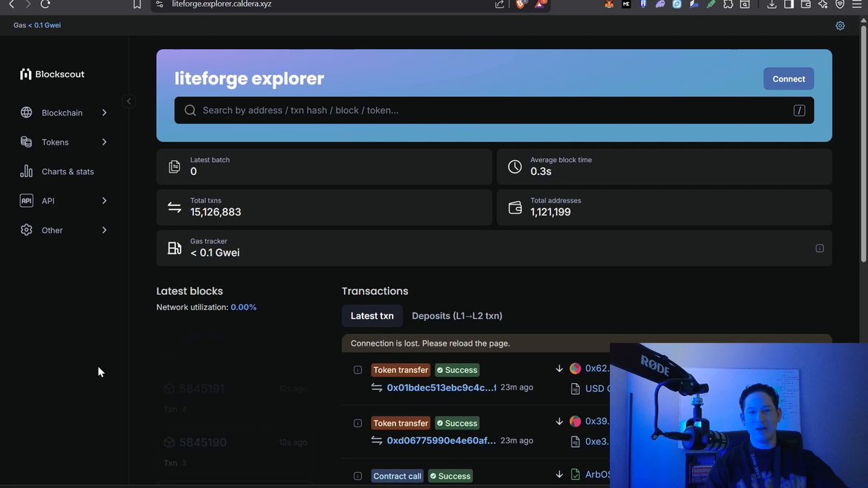868x488 pixels.
Task: Open the Blockchain menu in sidebar
Action: point(64,113)
